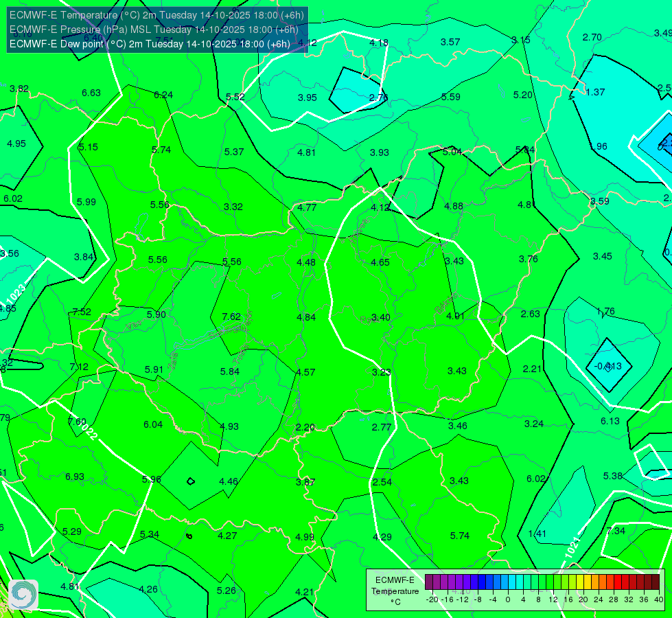The image size is (672, 618).
Task: Click the dew point value 3.76
Action: tap(528, 259)
